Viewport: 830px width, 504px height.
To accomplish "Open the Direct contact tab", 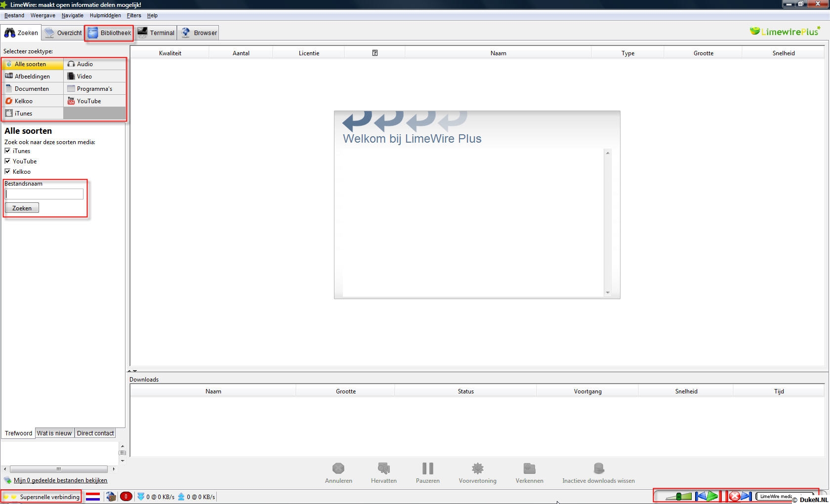I will click(95, 433).
